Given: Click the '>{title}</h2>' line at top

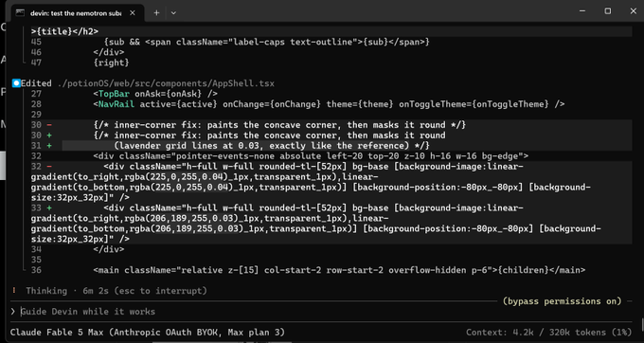Looking at the screenshot, I should pos(64,31).
